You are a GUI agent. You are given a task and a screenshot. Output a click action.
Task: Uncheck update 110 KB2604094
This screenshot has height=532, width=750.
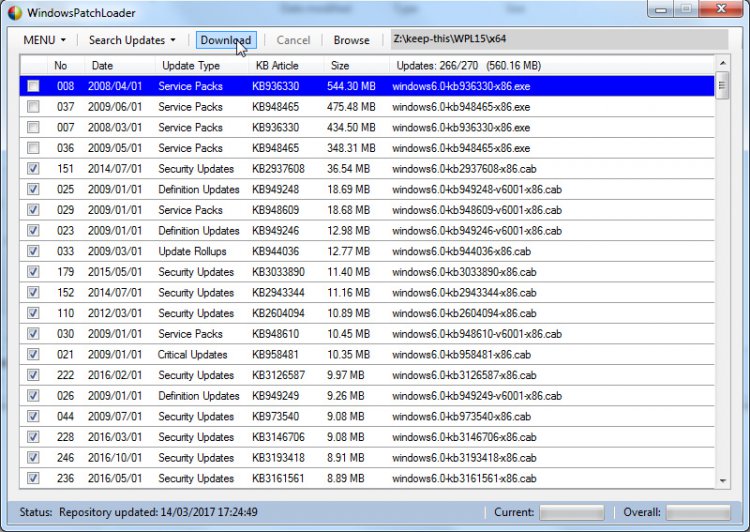[33, 313]
